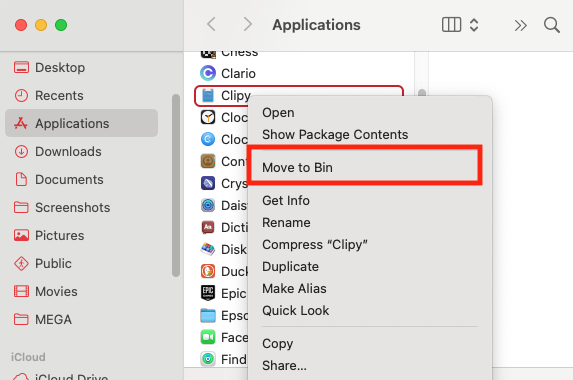Viewport: 573px width, 380px height.
Task: Open the view options up-down arrows
Action: [x=474, y=25]
